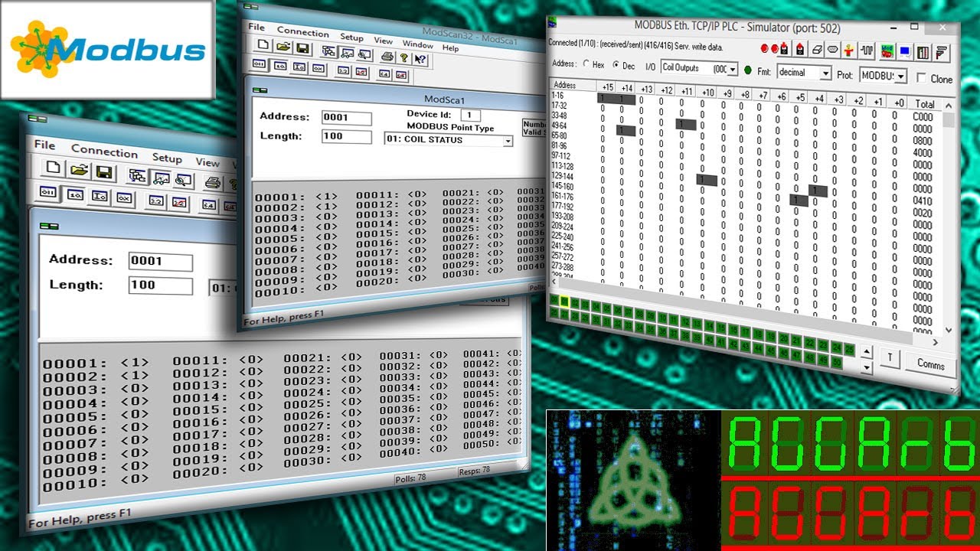Open Connection menu in ModScan32 ModSca1 window

(x=303, y=32)
